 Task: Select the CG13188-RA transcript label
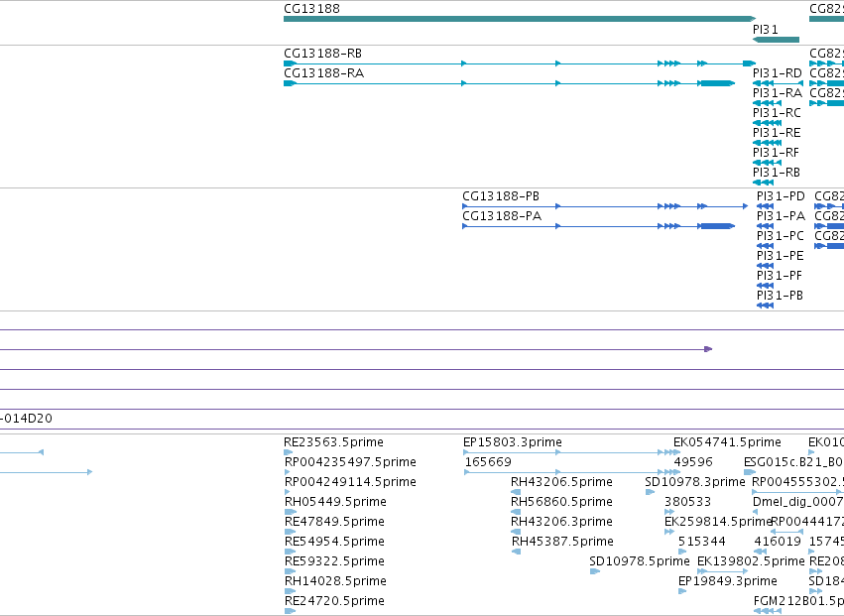[323, 73]
